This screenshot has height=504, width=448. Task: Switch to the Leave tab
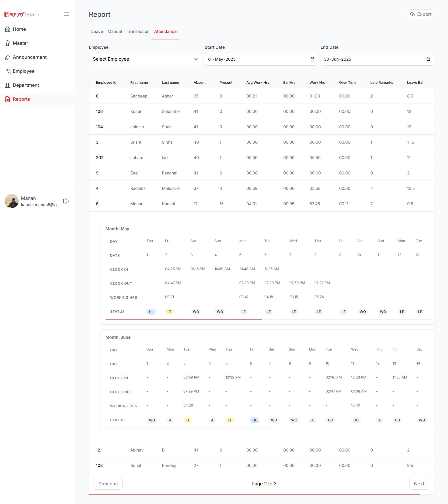tap(97, 31)
